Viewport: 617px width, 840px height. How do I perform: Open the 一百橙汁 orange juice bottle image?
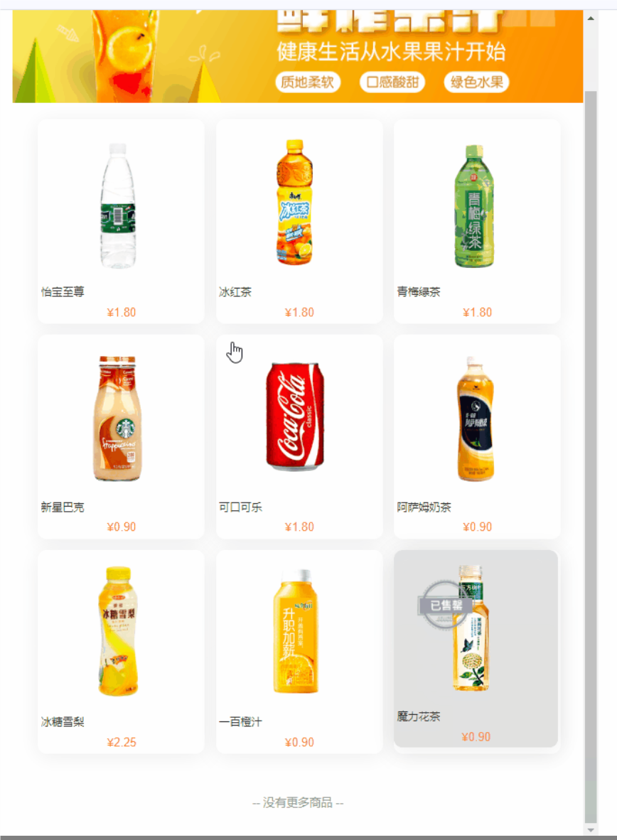pyautogui.click(x=295, y=631)
